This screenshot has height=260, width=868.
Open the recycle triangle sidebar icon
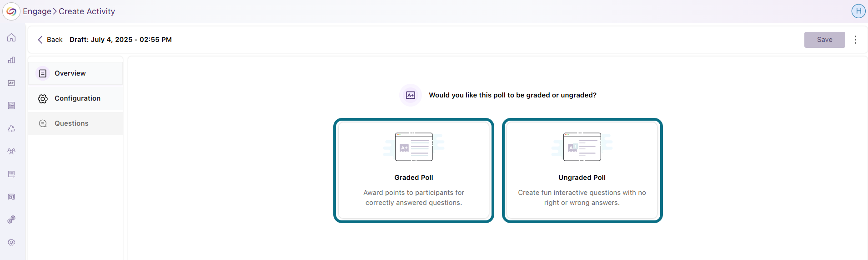click(11, 128)
